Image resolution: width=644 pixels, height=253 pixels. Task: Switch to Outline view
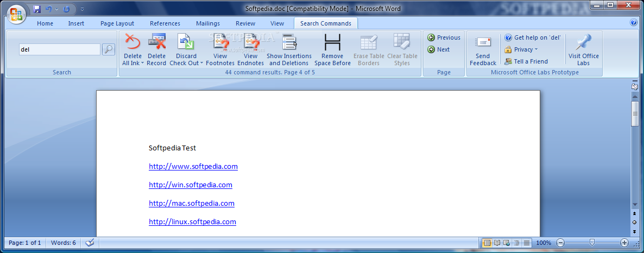[x=517, y=243]
